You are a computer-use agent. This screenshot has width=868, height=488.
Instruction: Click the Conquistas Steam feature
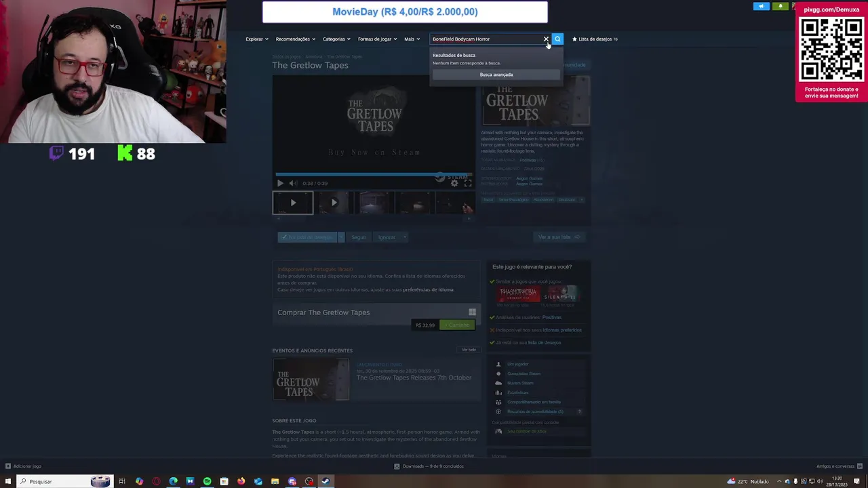click(x=524, y=373)
